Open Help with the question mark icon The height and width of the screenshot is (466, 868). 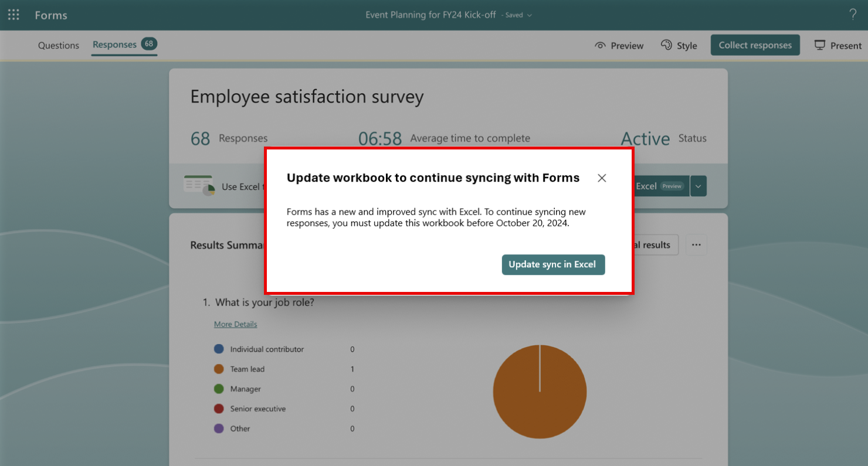click(x=852, y=14)
